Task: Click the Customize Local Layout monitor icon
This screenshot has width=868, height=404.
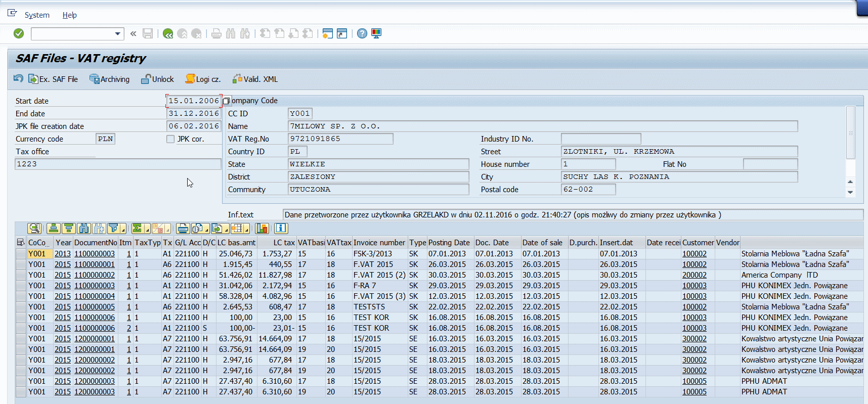Action: [376, 34]
